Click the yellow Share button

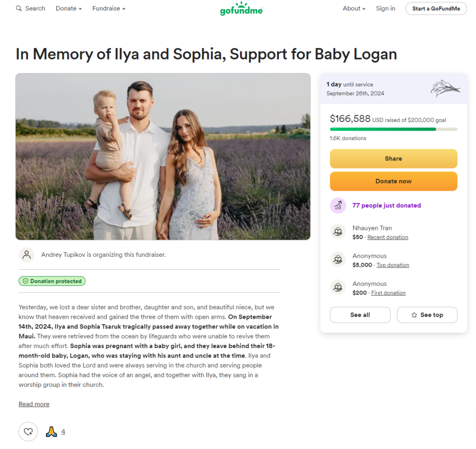pos(393,159)
